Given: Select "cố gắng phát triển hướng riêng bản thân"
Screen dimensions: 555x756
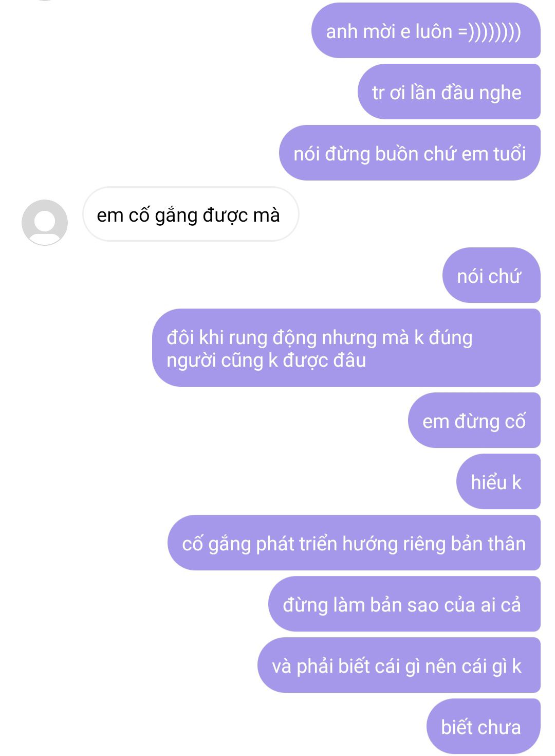Looking at the screenshot, I should [x=354, y=543].
